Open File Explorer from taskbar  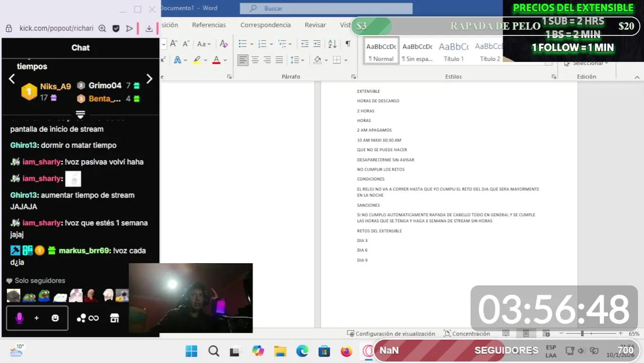[280, 351]
